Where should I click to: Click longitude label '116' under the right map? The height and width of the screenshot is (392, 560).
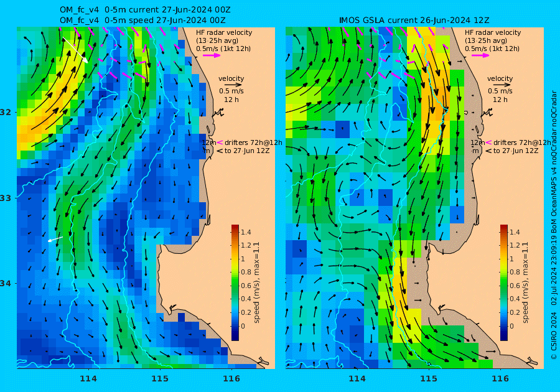coord(500,379)
